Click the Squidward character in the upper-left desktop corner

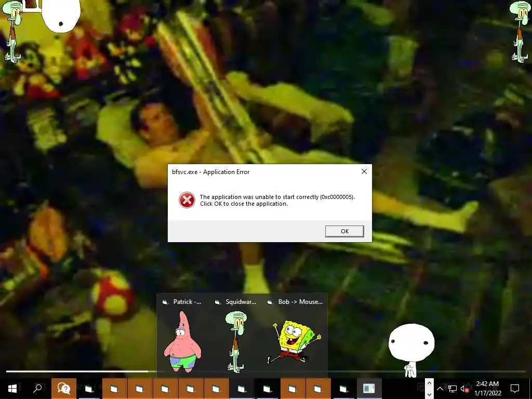pos(12,31)
